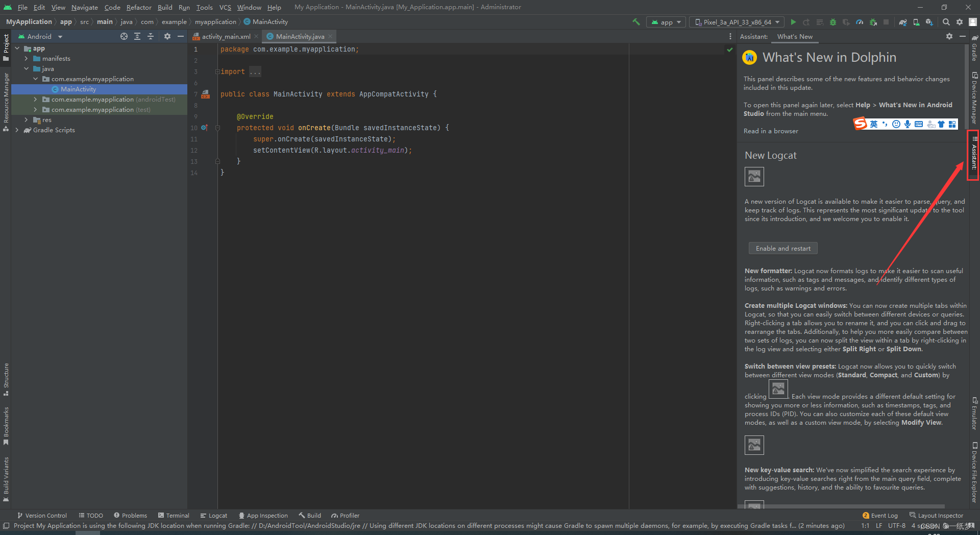Viewport: 980px width, 535px height.
Task: Click Enable and restart button
Action: [x=783, y=248]
